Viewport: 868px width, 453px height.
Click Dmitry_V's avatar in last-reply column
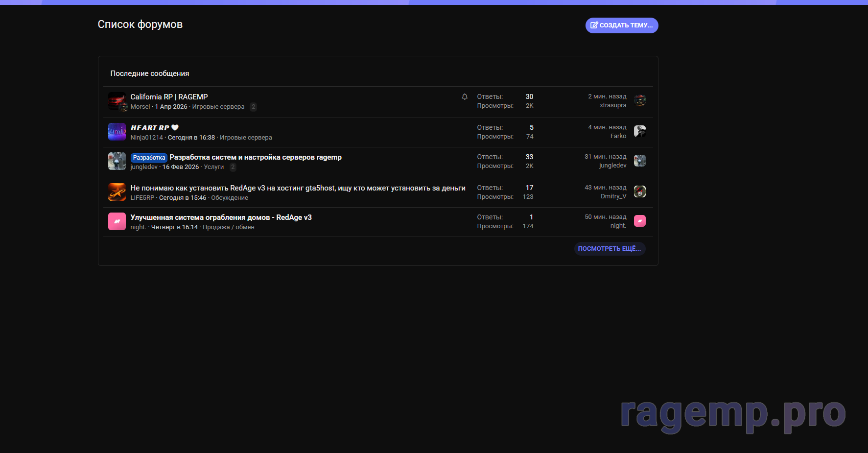click(x=639, y=191)
